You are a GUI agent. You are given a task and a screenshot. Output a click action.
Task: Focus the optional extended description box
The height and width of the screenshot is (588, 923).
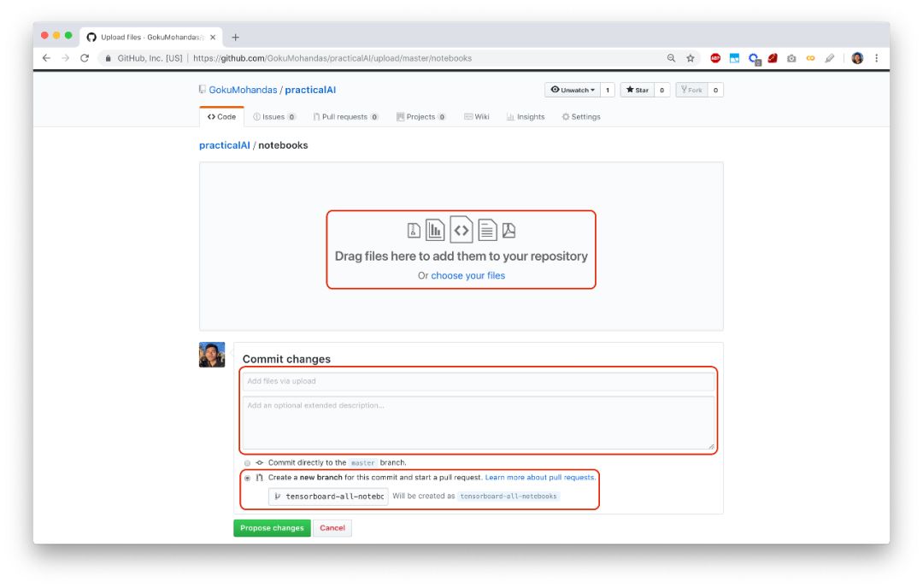[x=479, y=422]
